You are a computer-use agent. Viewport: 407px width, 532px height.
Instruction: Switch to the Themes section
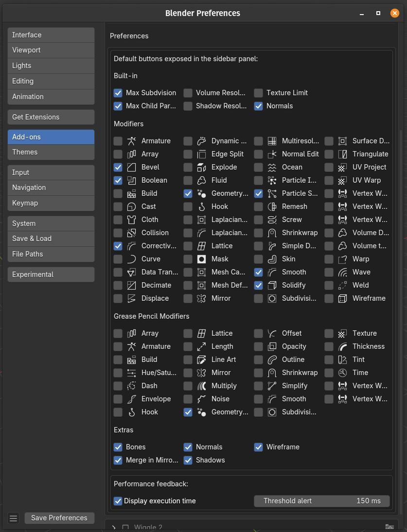tap(51, 152)
